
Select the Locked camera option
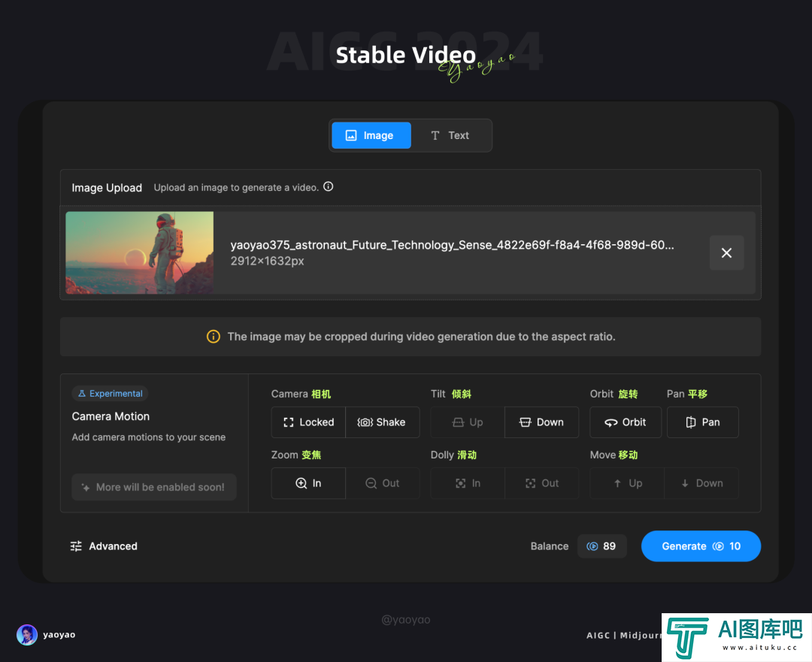point(309,422)
